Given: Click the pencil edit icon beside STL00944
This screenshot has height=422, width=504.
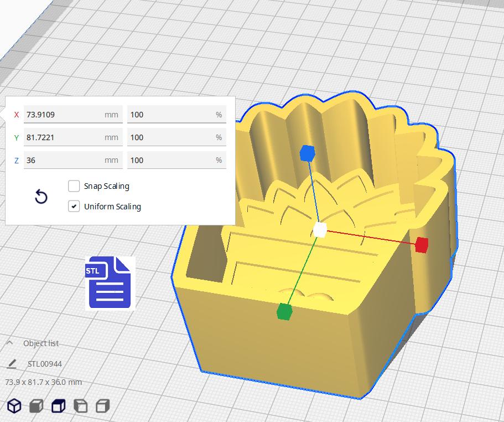Looking at the screenshot, I should click(12, 364).
